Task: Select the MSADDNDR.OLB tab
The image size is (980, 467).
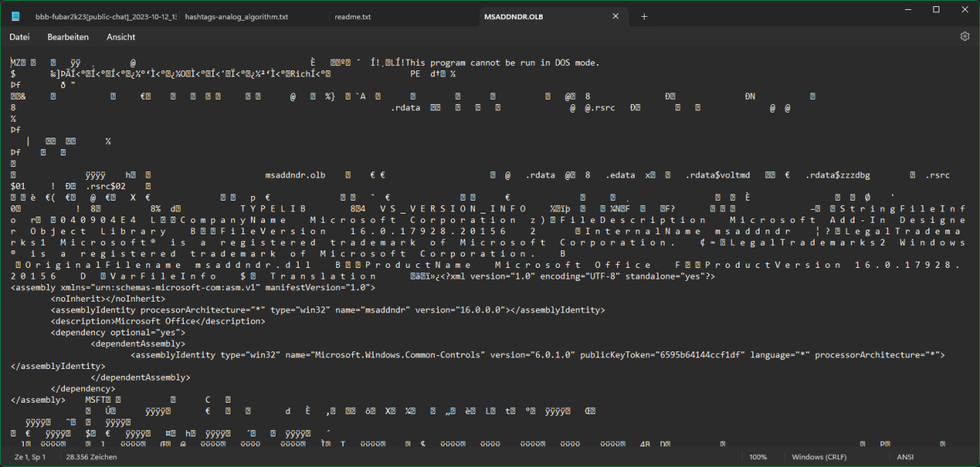Action: (514, 16)
